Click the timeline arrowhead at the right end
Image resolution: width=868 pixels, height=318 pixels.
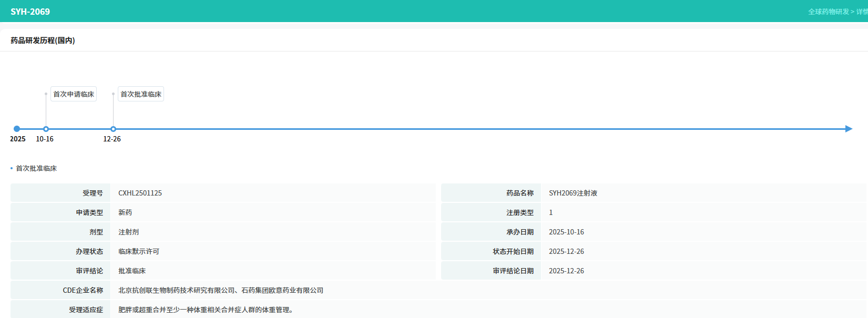pyautogui.click(x=849, y=129)
